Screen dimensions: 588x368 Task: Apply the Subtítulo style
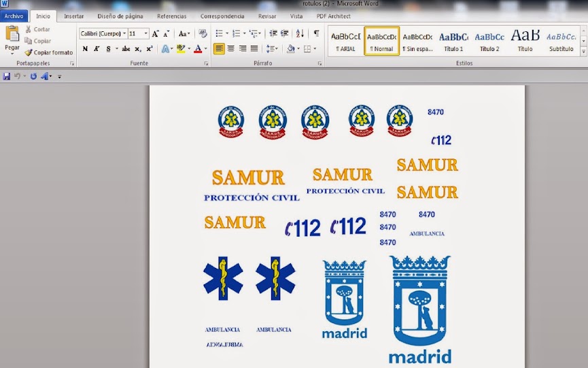coord(561,41)
